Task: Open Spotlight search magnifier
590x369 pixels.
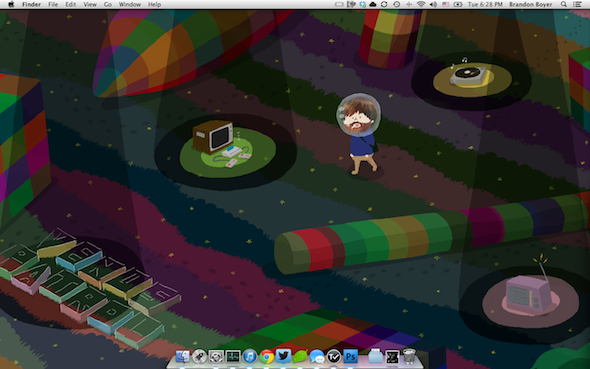Action: pyautogui.click(x=564, y=4)
